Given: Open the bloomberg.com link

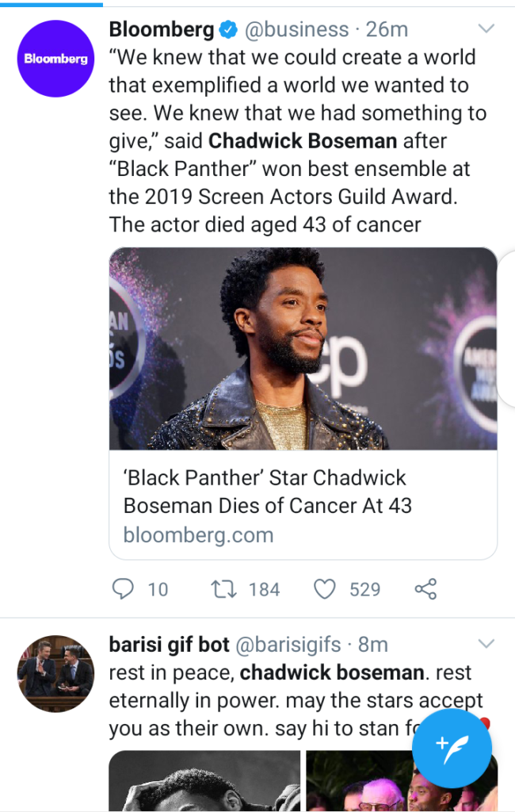Looking at the screenshot, I should pos(198,535).
